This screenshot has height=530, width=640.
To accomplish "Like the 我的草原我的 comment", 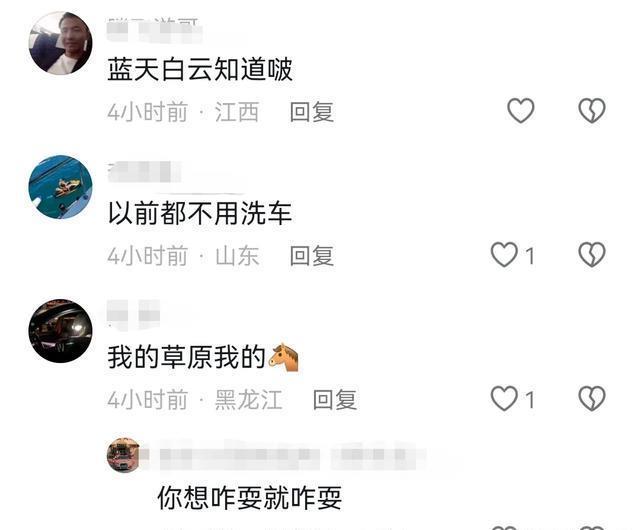I will pyautogui.click(x=504, y=399).
